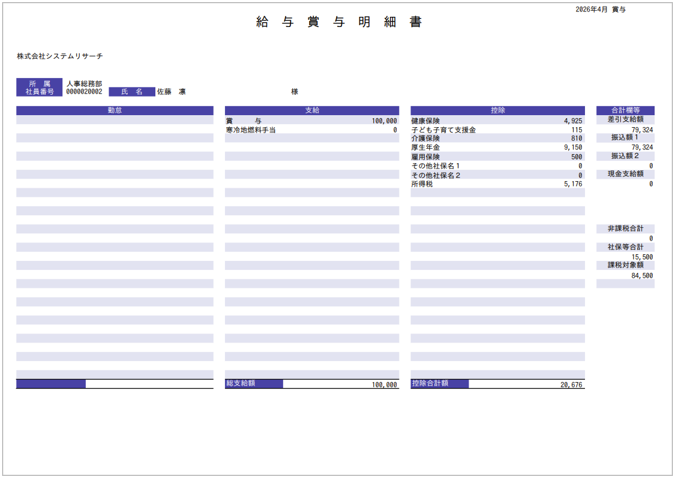Click the 支給 section header
The image size is (675, 478).
312,110
